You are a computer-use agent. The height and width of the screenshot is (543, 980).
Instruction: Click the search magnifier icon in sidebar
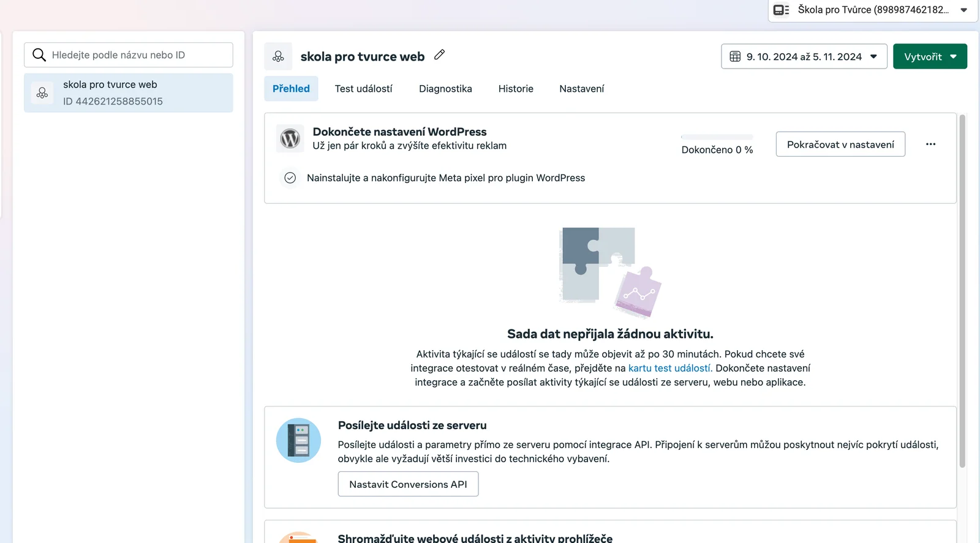[x=39, y=55]
